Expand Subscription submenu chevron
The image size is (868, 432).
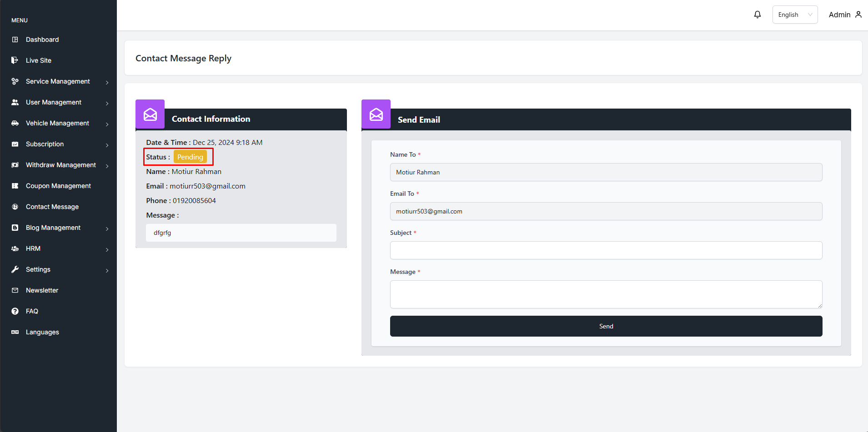click(107, 145)
